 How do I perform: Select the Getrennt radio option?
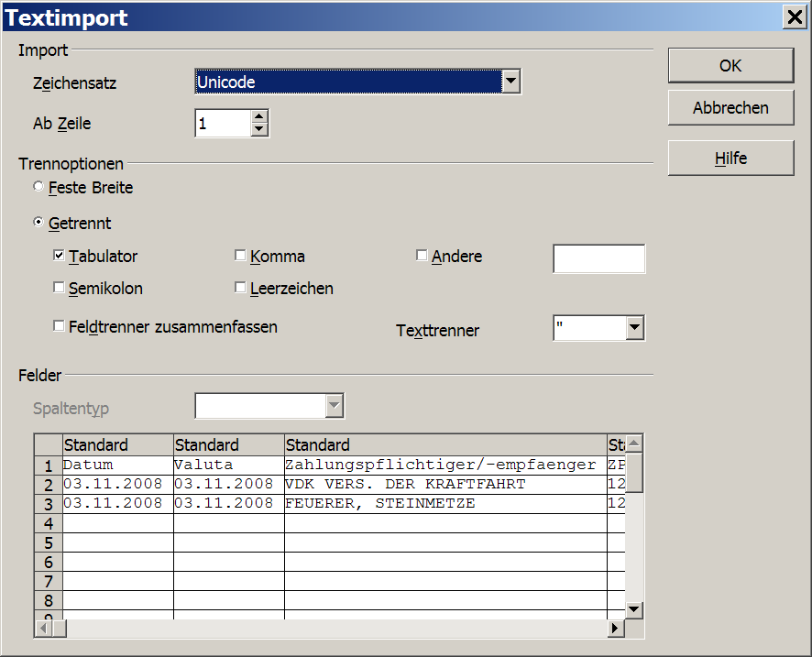38,223
